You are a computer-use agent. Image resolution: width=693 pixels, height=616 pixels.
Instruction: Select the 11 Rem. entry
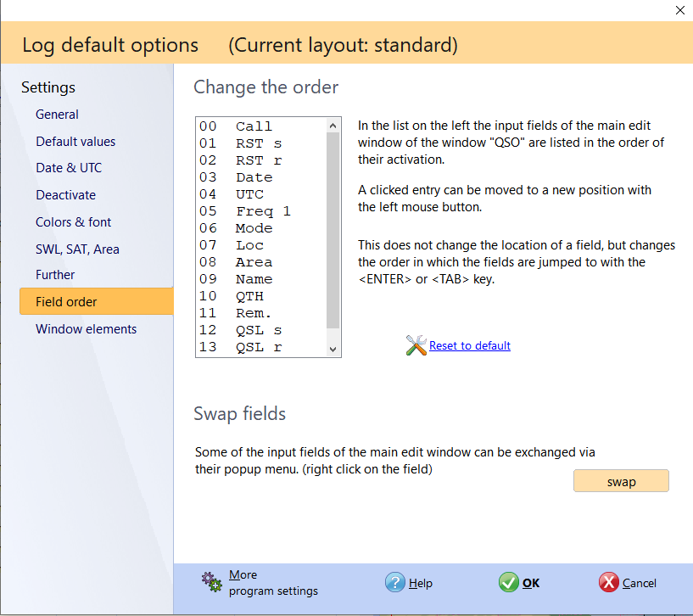pyautogui.click(x=261, y=314)
